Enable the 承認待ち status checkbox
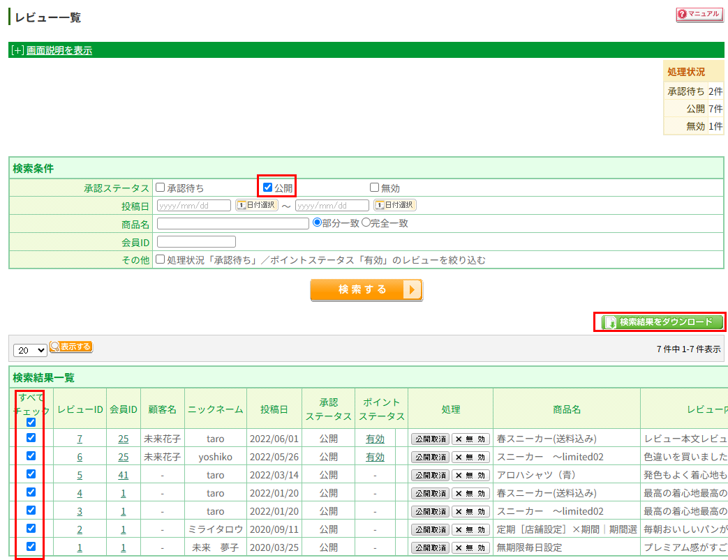Screen dimensions: 728x560 pos(161,188)
